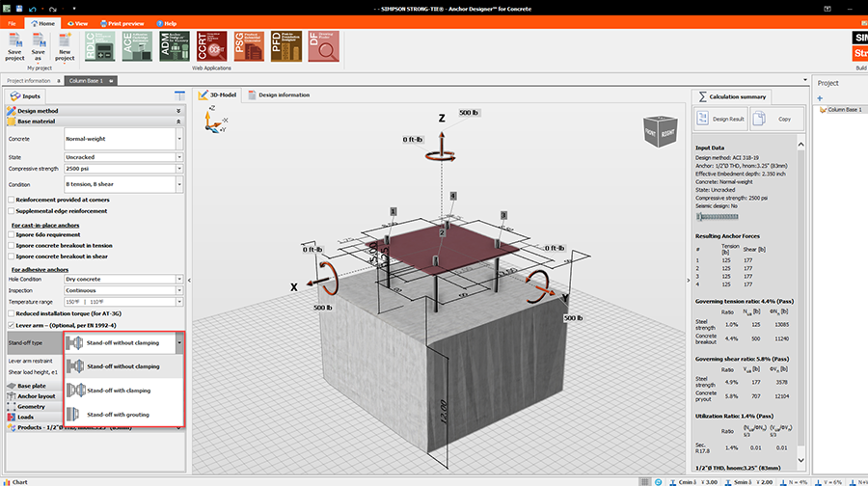The height and width of the screenshot is (486, 868).
Task: Check Reduced installation torque (for AT-3G)
Action: pyautogui.click(x=11, y=313)
